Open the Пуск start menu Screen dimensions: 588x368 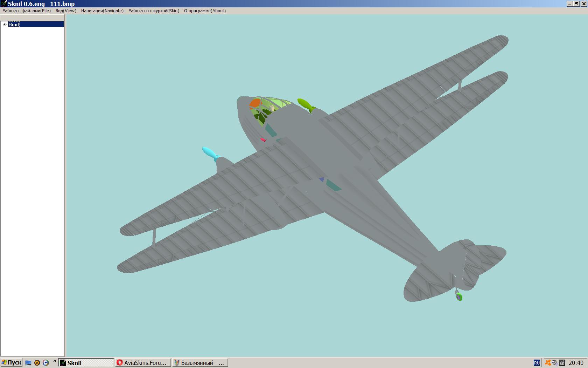point(12,363)
